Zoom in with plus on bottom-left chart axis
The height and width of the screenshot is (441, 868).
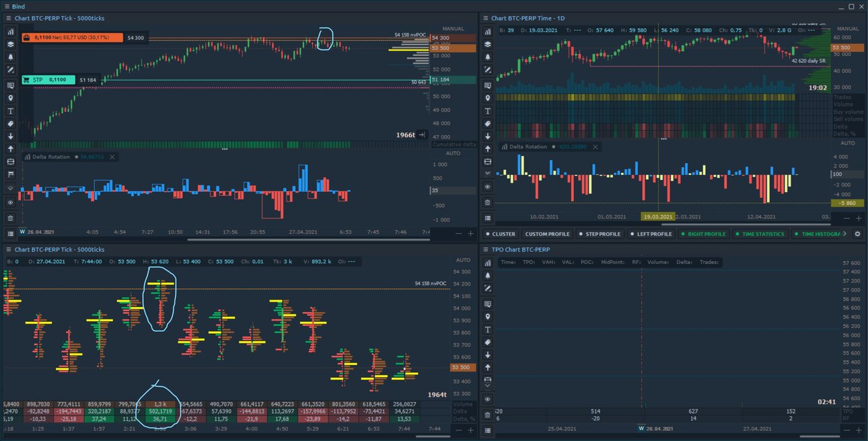470,430
